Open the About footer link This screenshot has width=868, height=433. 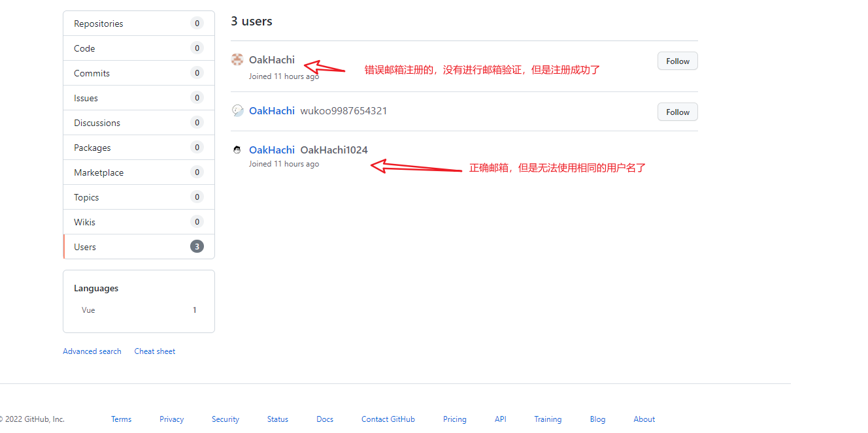[x=644, y=419]
